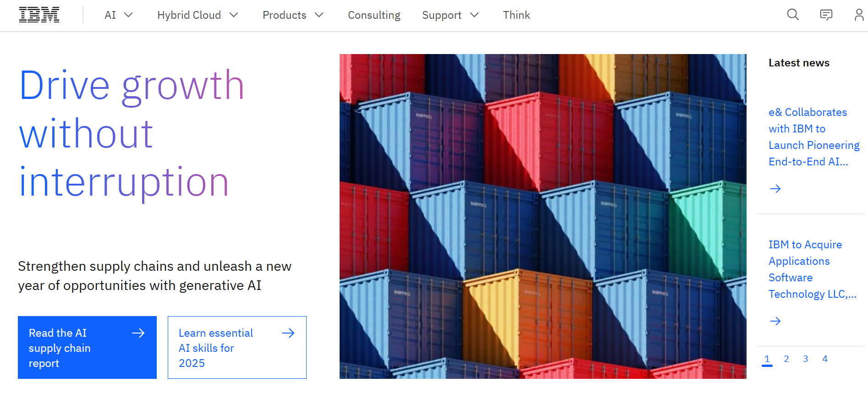Click Learn essential AI skills for 2025

(x=237, y=347)
